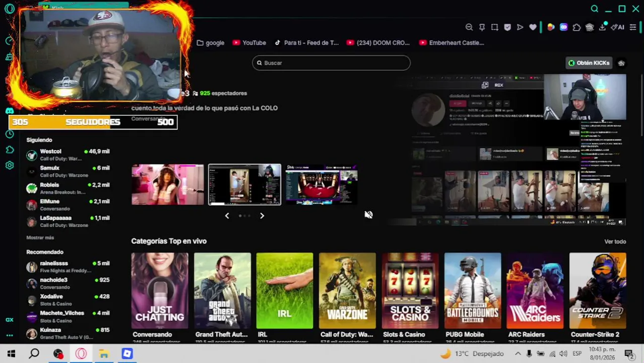Click the zoom-out magnifier icon in address bar
644x363 pixels.
click(469, 27)
